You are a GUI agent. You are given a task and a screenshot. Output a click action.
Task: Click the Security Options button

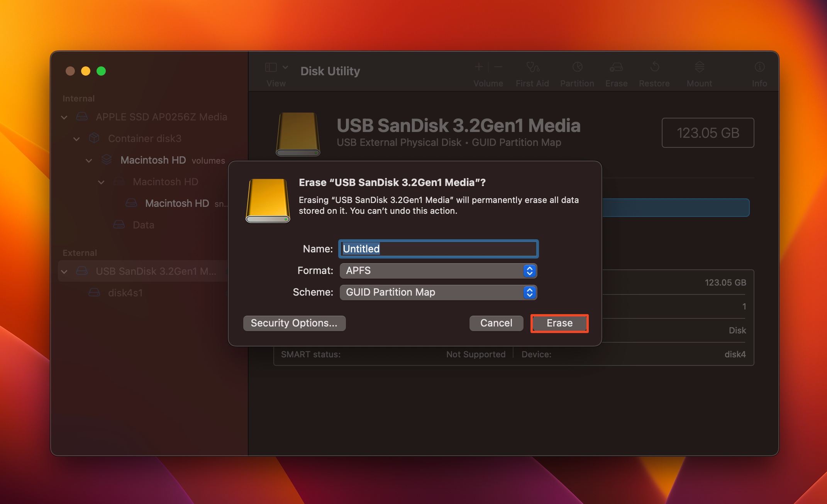tap(293, 323)
